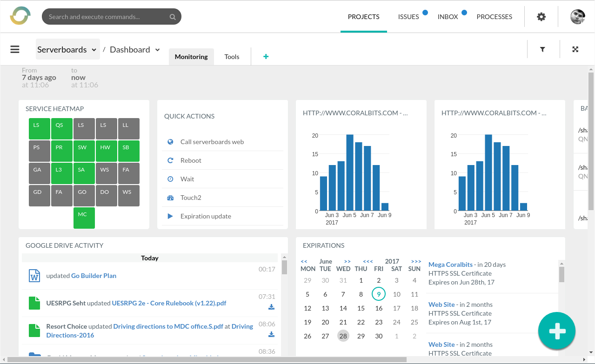Run the Reboot quick action
Screen dimensions: 595x364
(222, 160)
